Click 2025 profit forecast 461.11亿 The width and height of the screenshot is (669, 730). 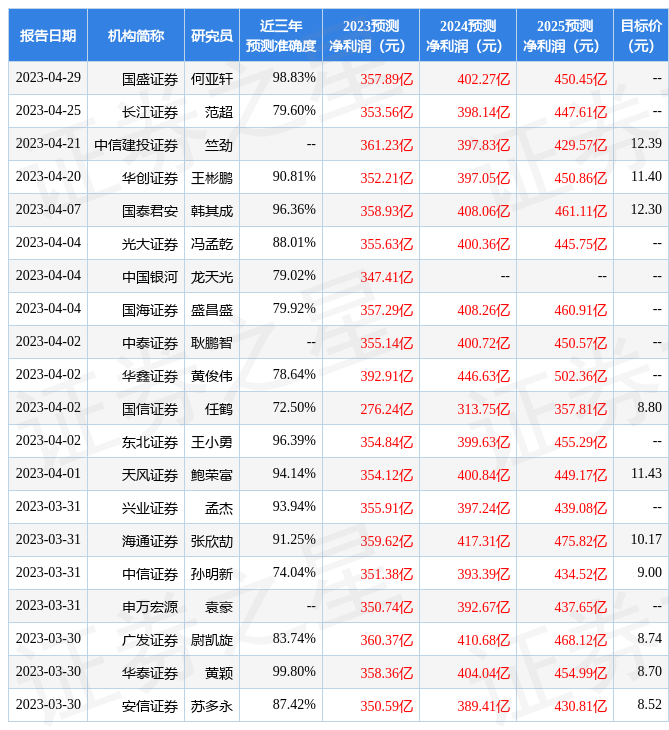coord(581,211)
